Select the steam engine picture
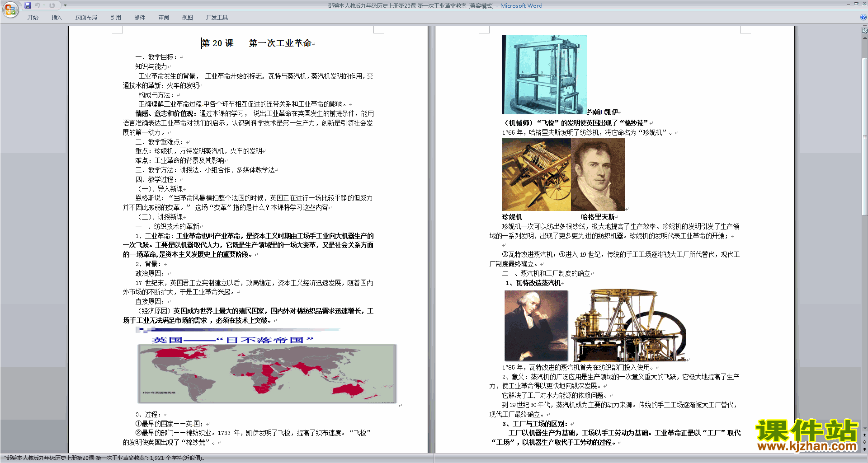Screen dimensions: 868x463 pyautogui.click(x=628, y=325)
